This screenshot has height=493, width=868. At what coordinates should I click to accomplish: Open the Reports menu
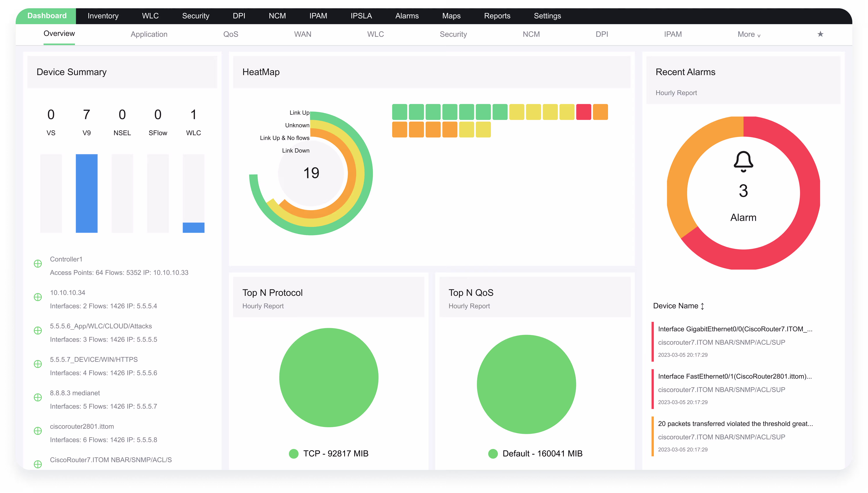click(x=497, y=16)
